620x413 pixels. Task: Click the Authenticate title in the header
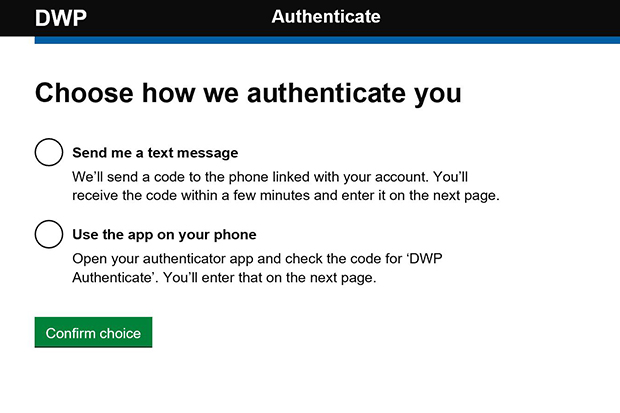[x=326, y=17]
